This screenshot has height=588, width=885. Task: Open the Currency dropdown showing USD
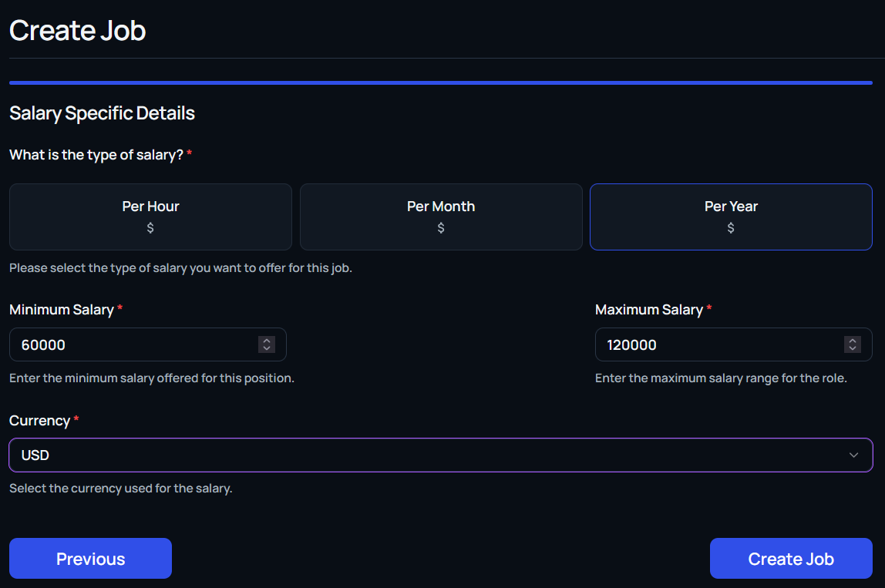(x=432, y=455)
